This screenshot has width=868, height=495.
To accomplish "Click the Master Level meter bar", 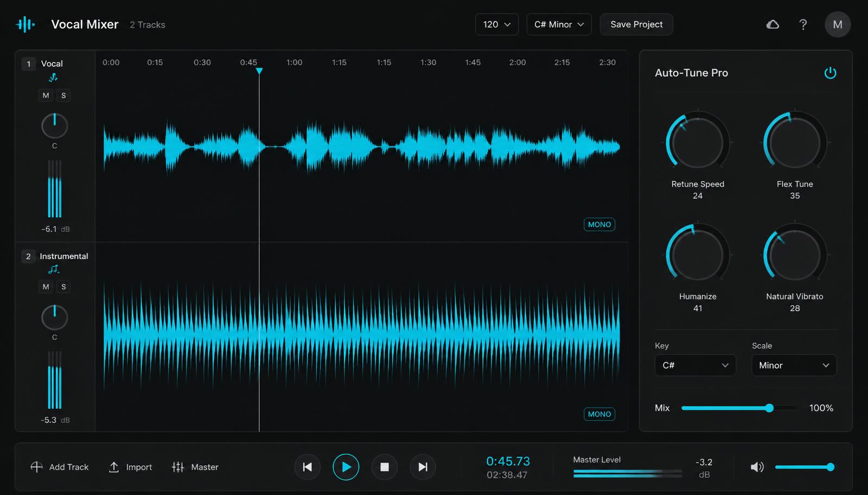I will click(x=627, y=474).
